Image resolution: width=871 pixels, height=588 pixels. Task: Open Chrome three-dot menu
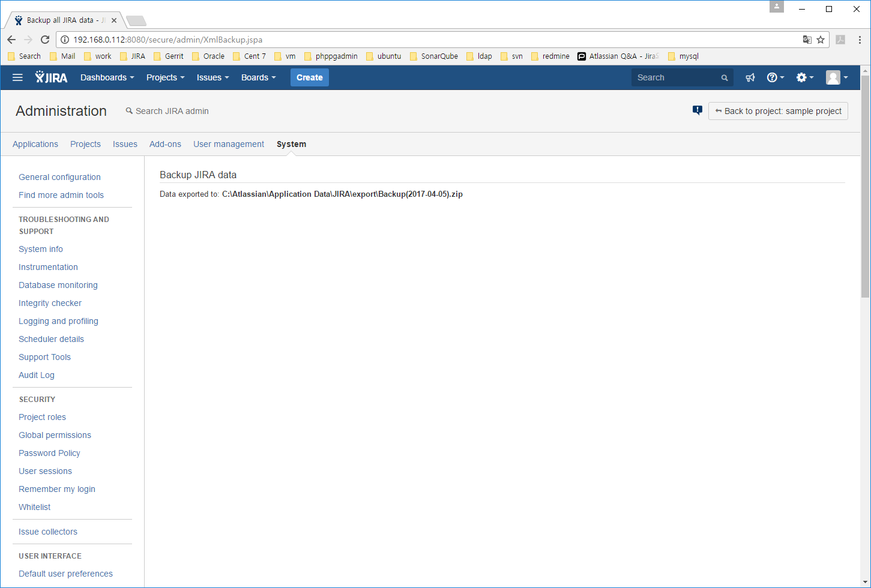(x=860, y=40)
